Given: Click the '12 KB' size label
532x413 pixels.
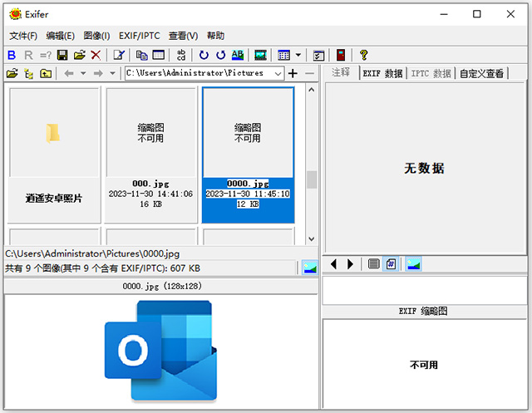Looking at the screenshot, I should click(x=248, y=204).
